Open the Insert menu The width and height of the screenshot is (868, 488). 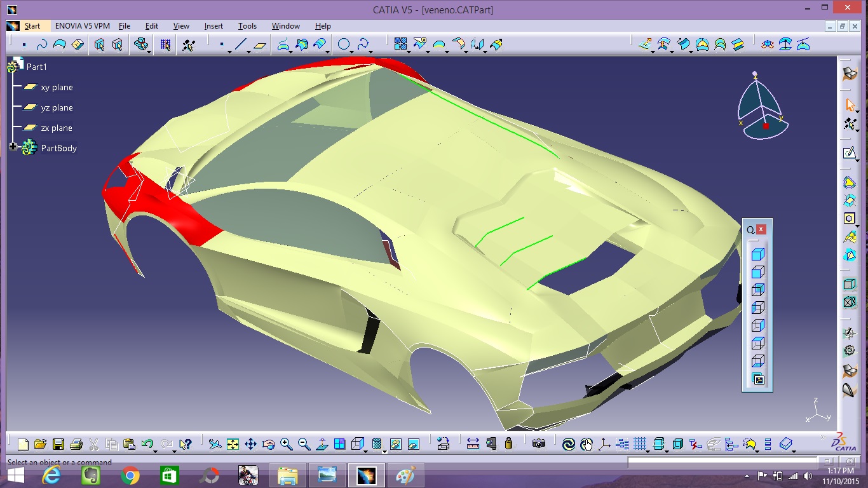click(x=214, y=26)
